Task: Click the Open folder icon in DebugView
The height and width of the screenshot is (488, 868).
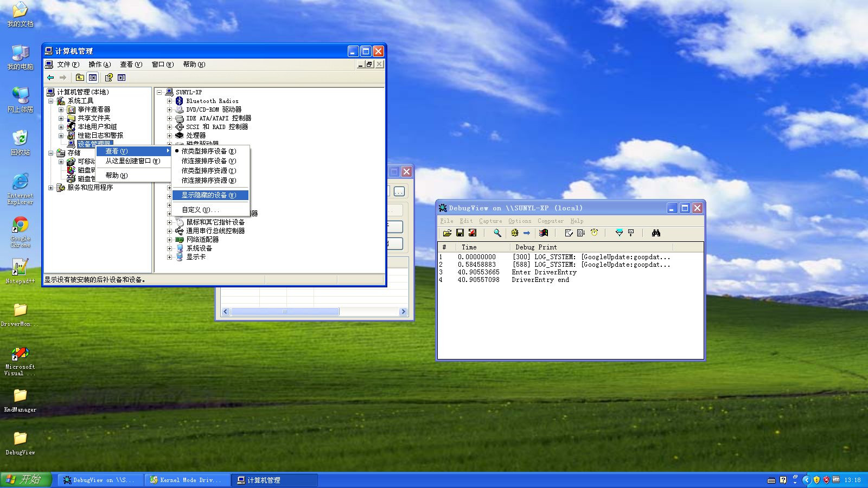Action: pyautogui.click(x=447, y=233)
